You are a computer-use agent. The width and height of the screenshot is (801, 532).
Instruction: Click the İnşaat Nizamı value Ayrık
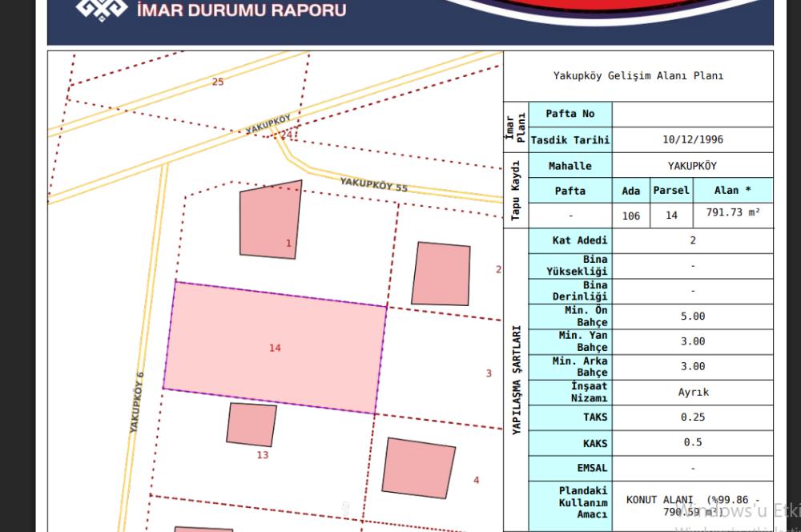693,393
